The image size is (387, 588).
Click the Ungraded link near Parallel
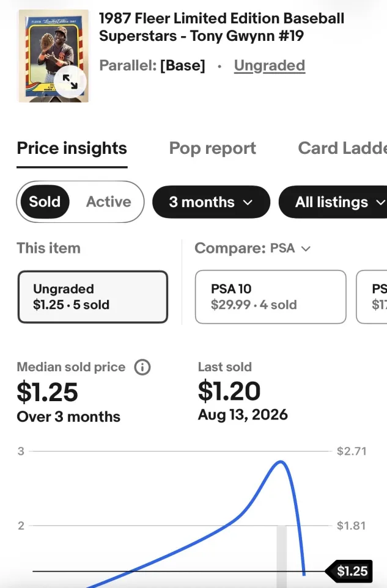(x=270, y=65)
